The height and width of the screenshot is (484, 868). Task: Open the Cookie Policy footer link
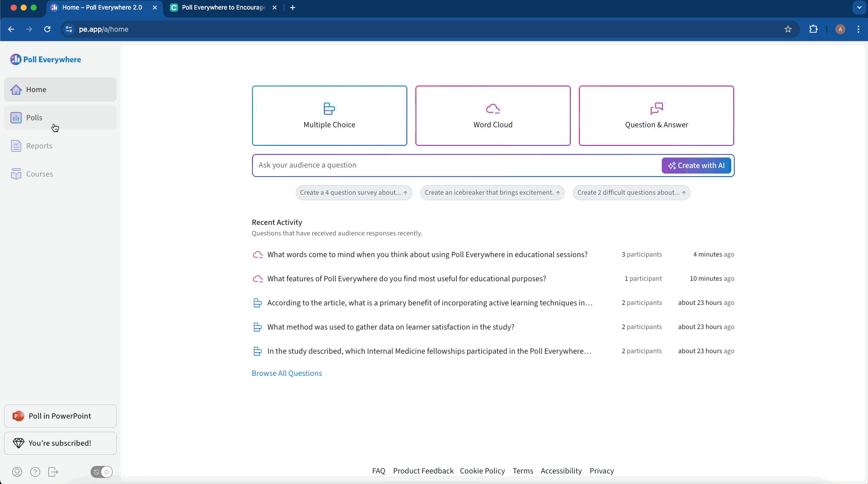coord(482,471)
